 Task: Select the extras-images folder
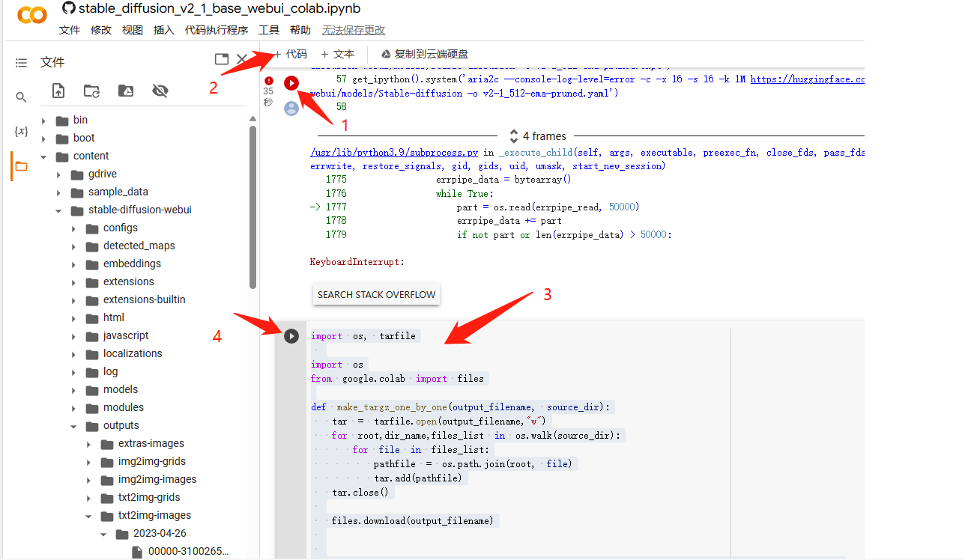(151, 443)
